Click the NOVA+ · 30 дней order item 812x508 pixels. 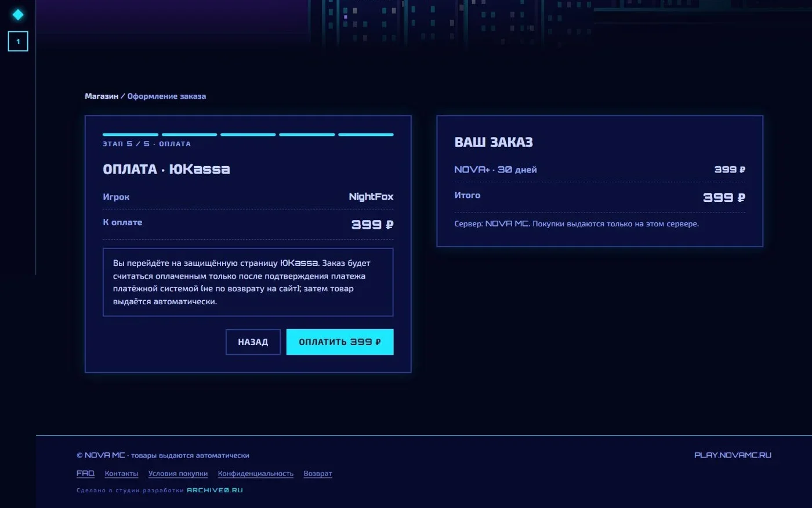click(x=496, y=170)
